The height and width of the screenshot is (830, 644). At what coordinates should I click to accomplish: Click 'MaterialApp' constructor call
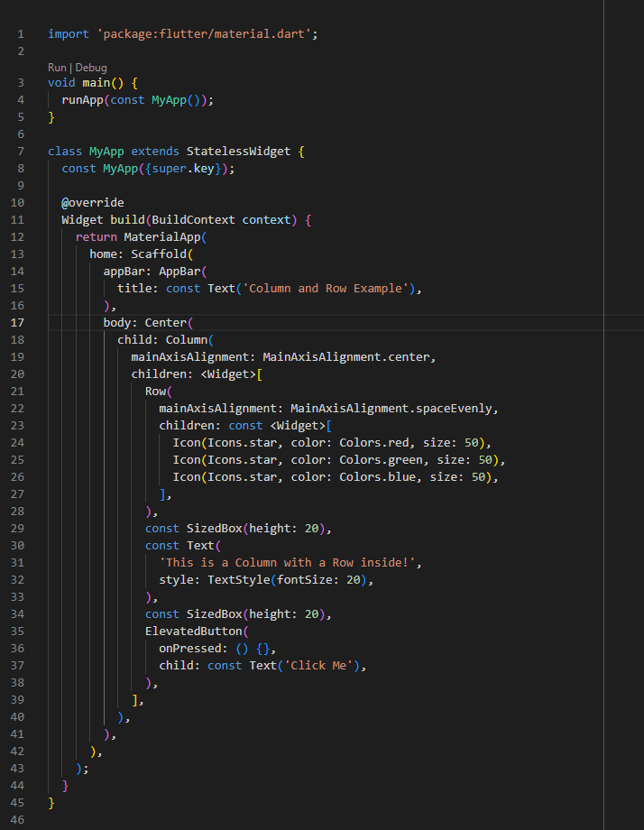162,236
